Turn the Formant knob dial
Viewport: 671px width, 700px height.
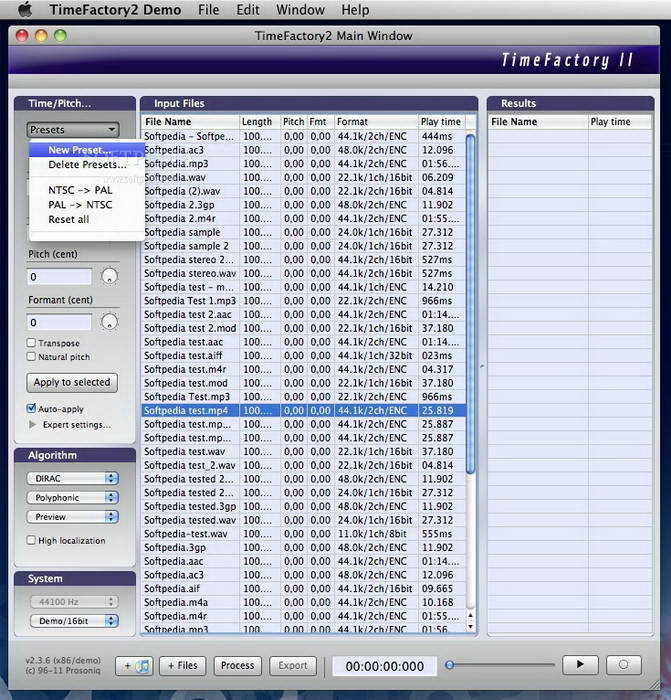click(x=109, y=322)
